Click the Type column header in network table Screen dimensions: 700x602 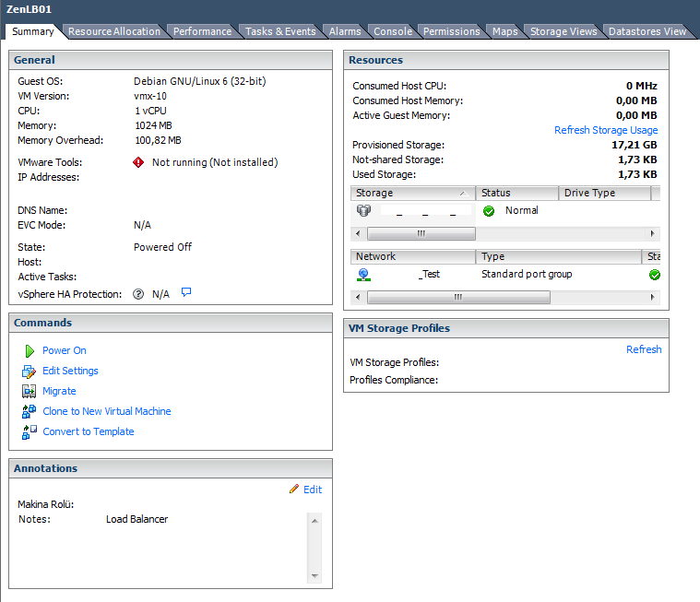coord(559,256)
